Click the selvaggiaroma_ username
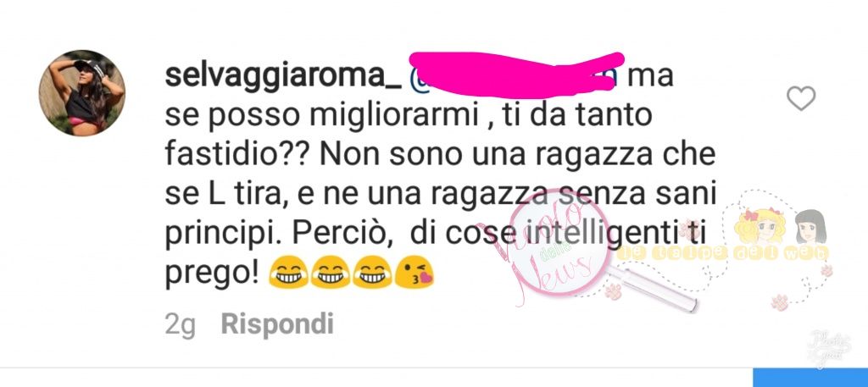The width and height of the screenshot is (868, 387). pyautogui.click(x=283, y=77)
